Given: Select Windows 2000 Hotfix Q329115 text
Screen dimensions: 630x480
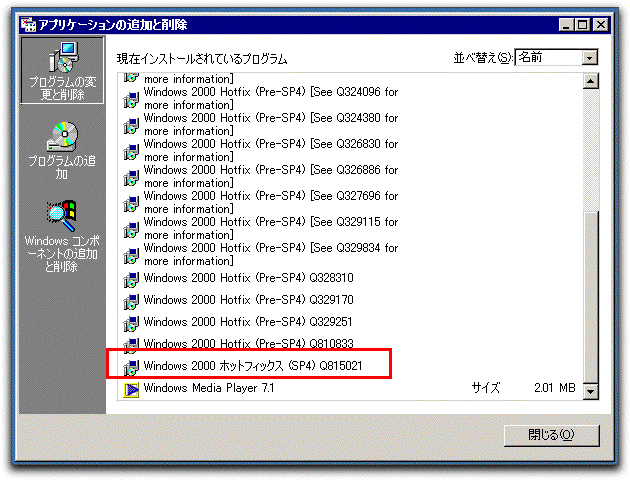Looking at the screenshot, I should (x=271, y=229).
